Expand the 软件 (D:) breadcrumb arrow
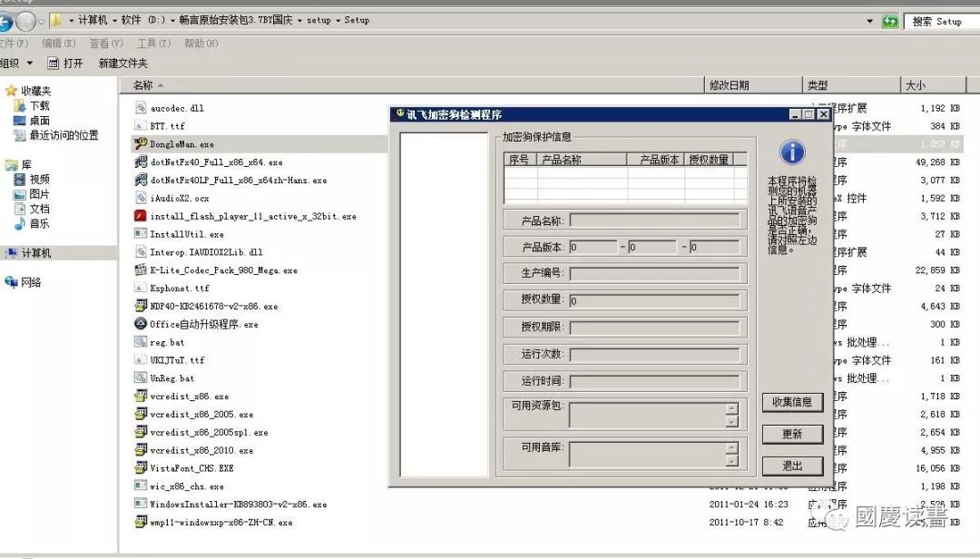The image size is (980, 559). (173, 21)
